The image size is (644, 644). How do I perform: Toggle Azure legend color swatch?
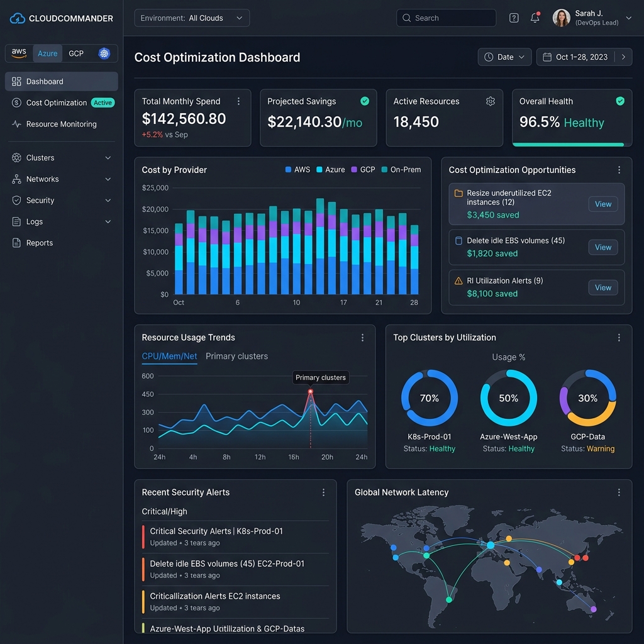319,170
